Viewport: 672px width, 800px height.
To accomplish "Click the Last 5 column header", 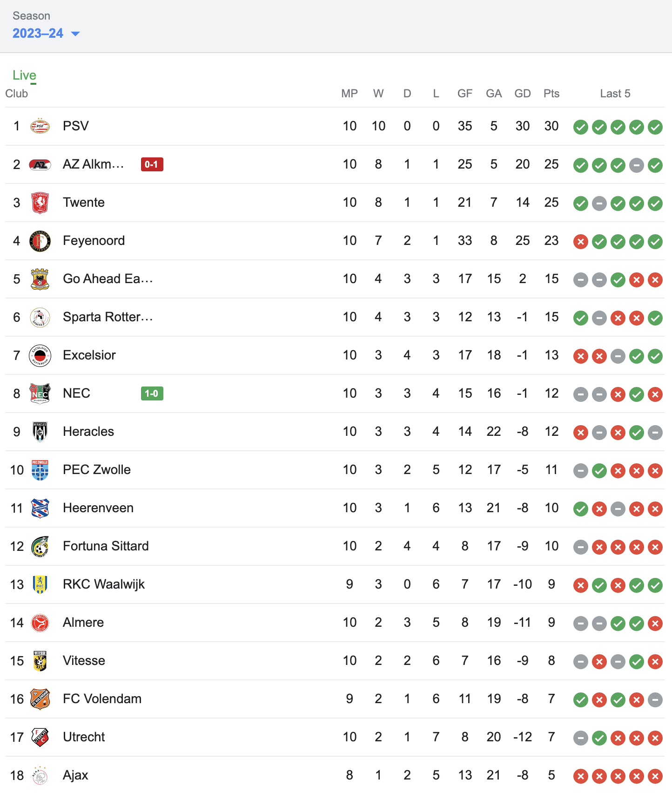I will click(x=615, y=94).
